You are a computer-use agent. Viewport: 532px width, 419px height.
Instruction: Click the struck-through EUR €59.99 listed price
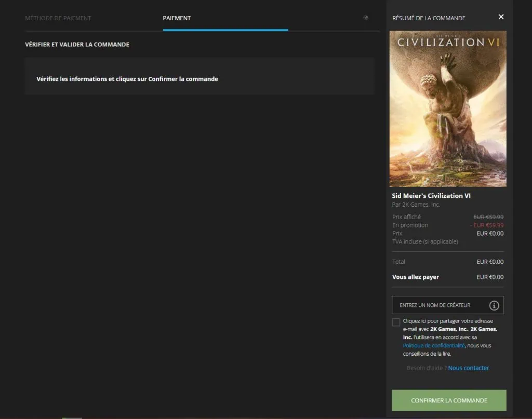point(488,217)
